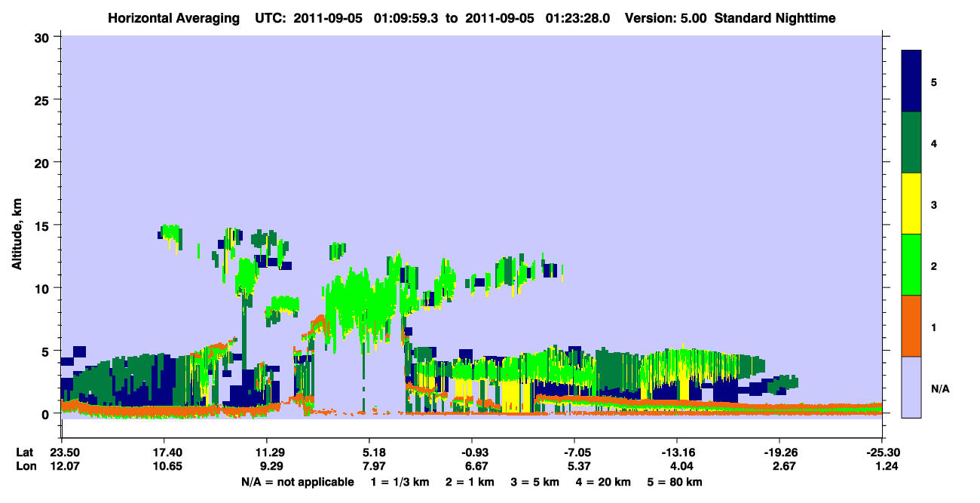Click the yellow colorbar segment labeled 3
Image resolution: width=980 pixels, height=503 pixels.
[911, 204]
